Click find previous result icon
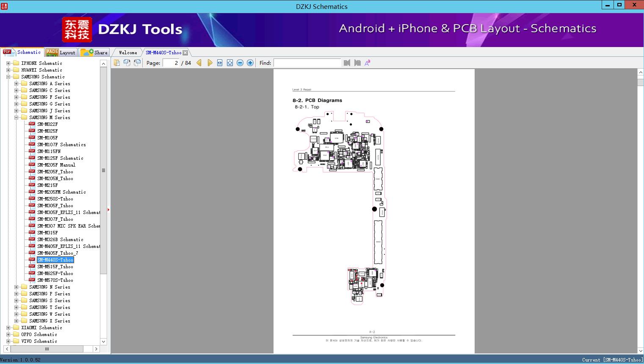644x364 pixels. pos(347,63)
